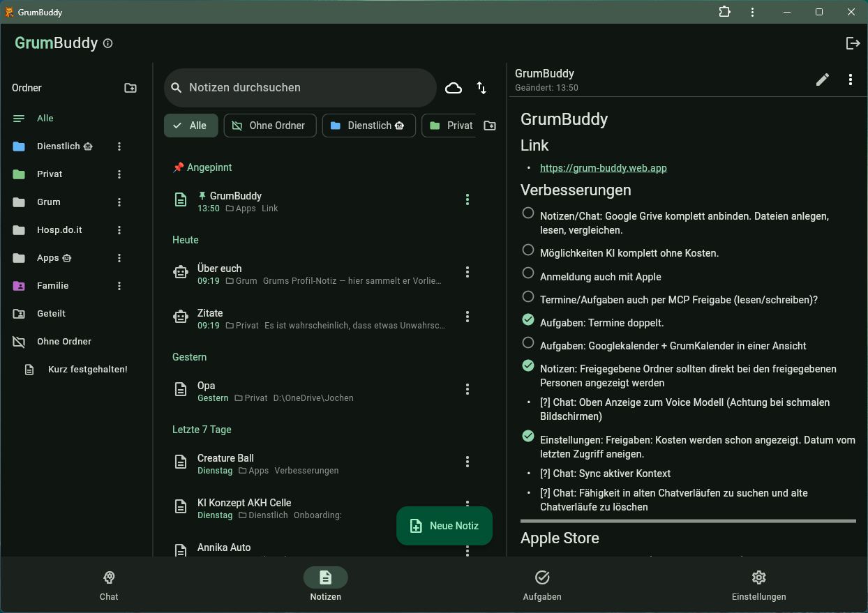Create a new folder in Ordner sidebar
The width and height of the screenshot is (868, 613).
(130, 88)
